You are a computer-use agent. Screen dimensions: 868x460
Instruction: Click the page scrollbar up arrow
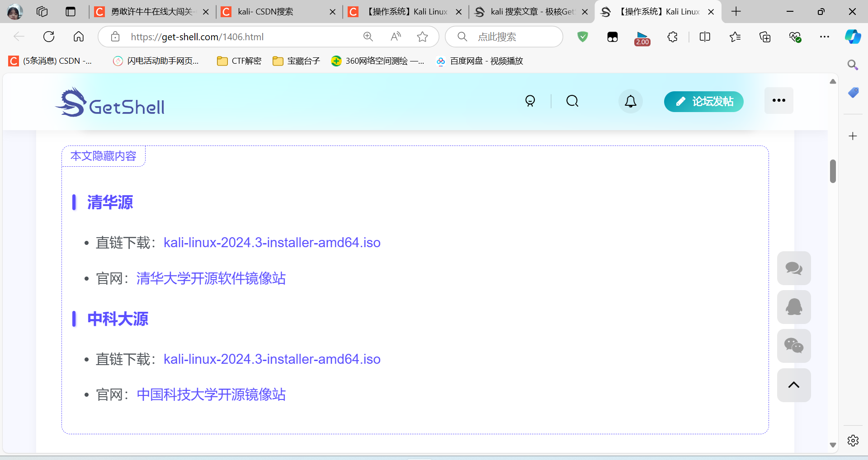833,81
